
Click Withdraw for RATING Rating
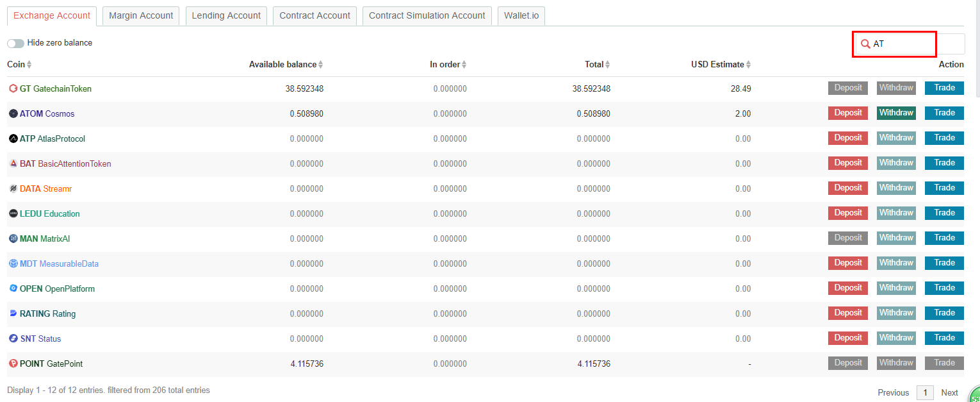(896, 313)
